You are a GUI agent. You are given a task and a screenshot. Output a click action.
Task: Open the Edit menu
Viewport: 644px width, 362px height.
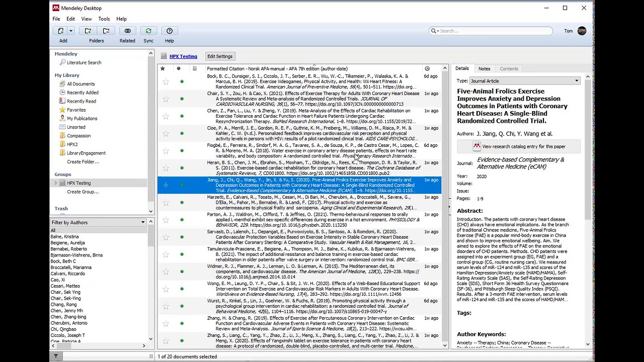(70, 19)
